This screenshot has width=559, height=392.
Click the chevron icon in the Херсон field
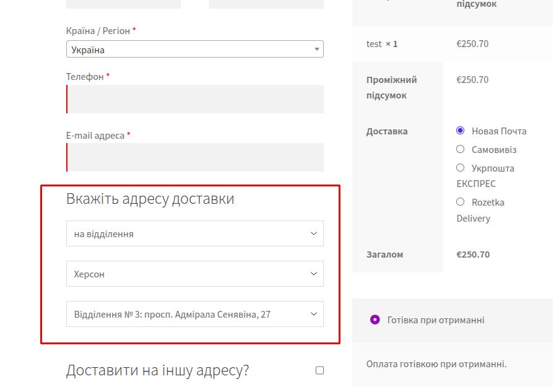313,274
